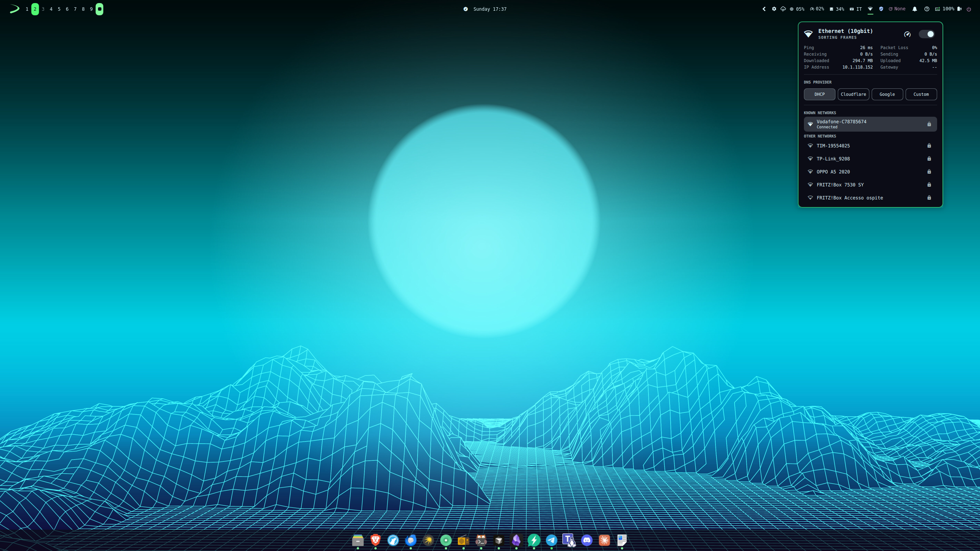Connect to FRITZ!Box 7530 SY
980x551 pixels.
(x=870, y=185)
